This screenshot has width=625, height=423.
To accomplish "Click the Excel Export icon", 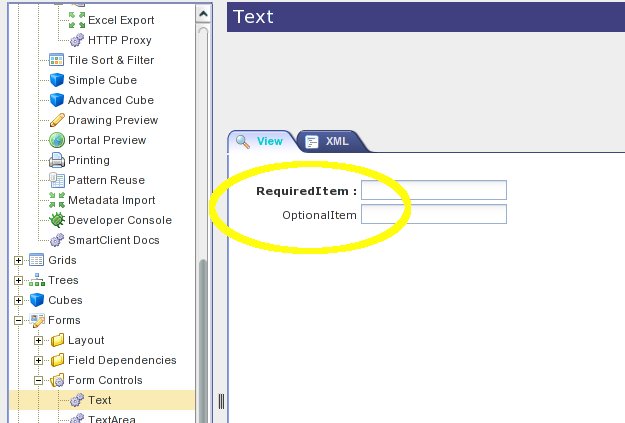I will point(77,20).
